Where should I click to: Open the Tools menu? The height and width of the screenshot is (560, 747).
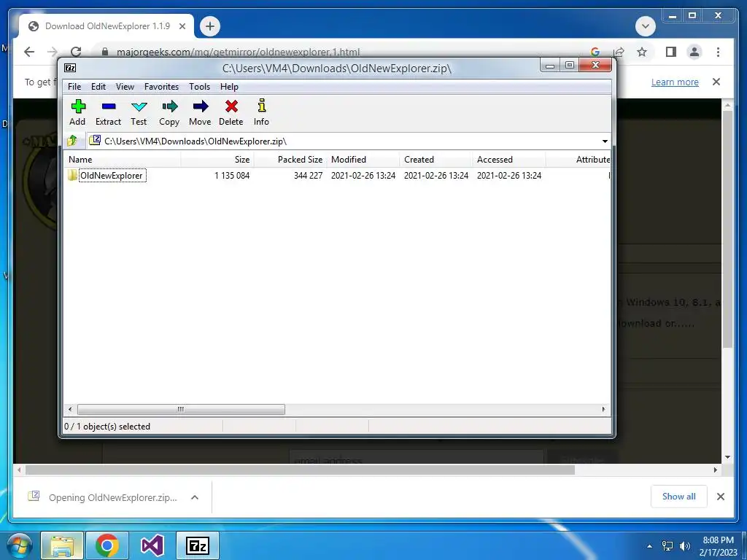click(199, 87)
